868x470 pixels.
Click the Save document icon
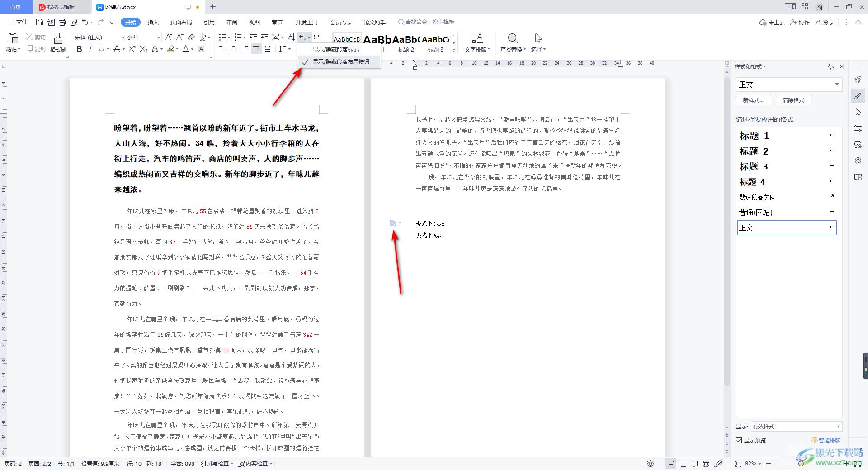[x=39, y=22]
